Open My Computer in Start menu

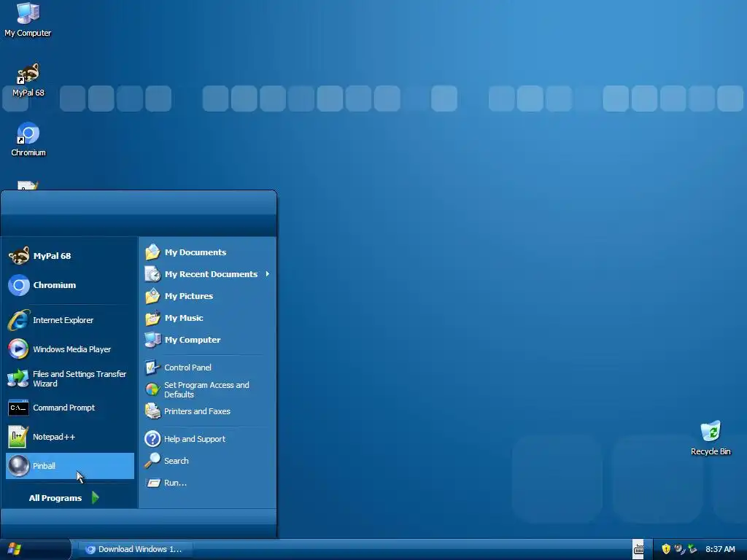[x=207, y=340]
